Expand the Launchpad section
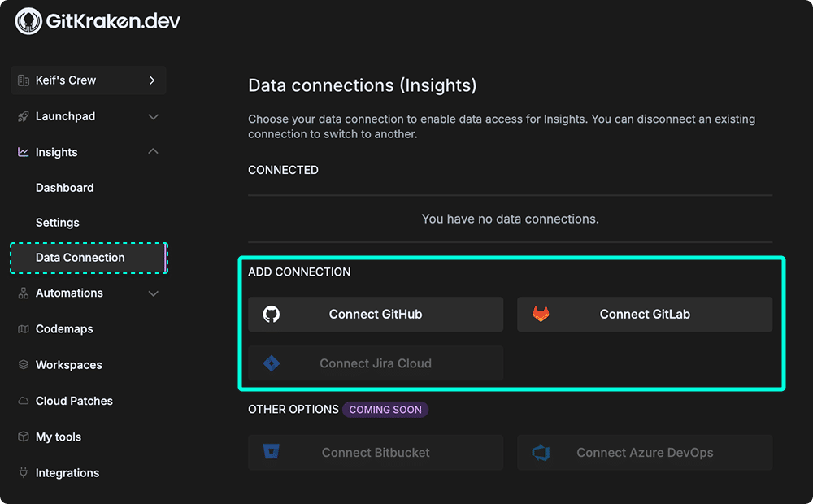Screen dimensions: 813x504 point(153,116)
